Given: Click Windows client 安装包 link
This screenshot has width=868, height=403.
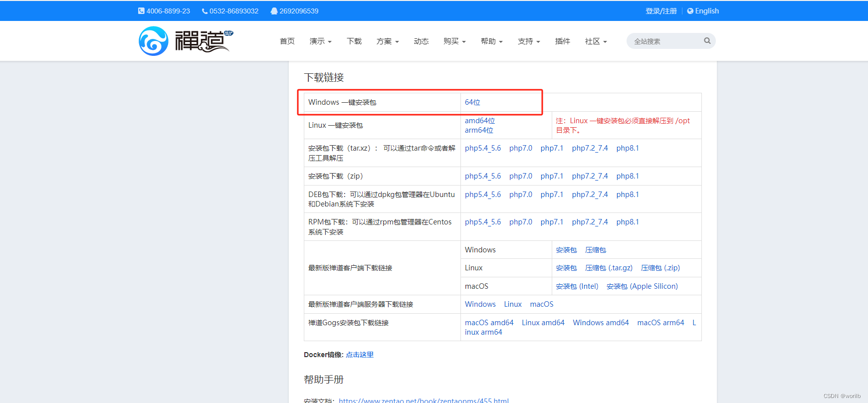Looking at the screenshot, I should (x=566, y=250).
